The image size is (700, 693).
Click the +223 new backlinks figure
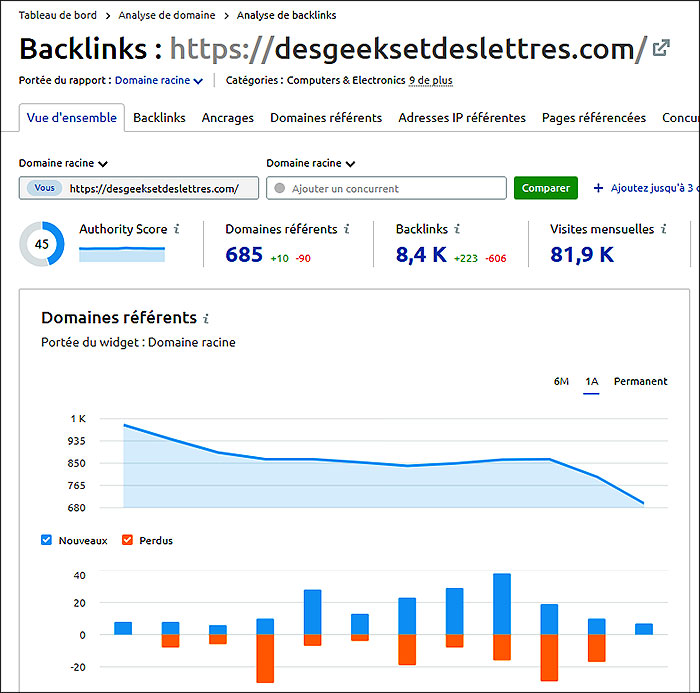466,258
